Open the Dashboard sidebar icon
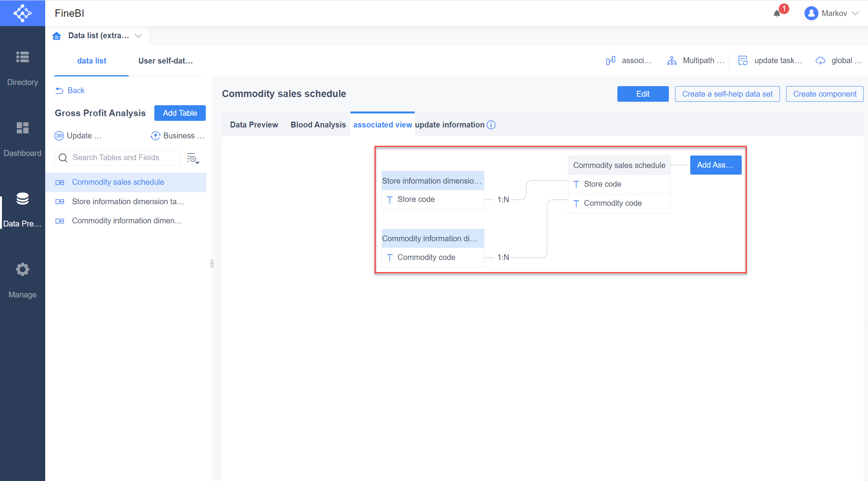Image resolution: width=868 pixels, height=481 pixels. point(22,128)
